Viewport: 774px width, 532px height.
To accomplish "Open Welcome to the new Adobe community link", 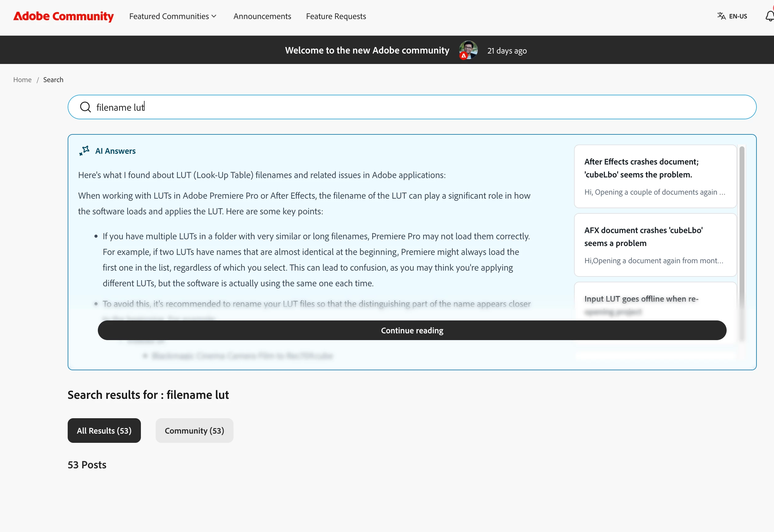I will pyautogui.click(x=367, y=50).
